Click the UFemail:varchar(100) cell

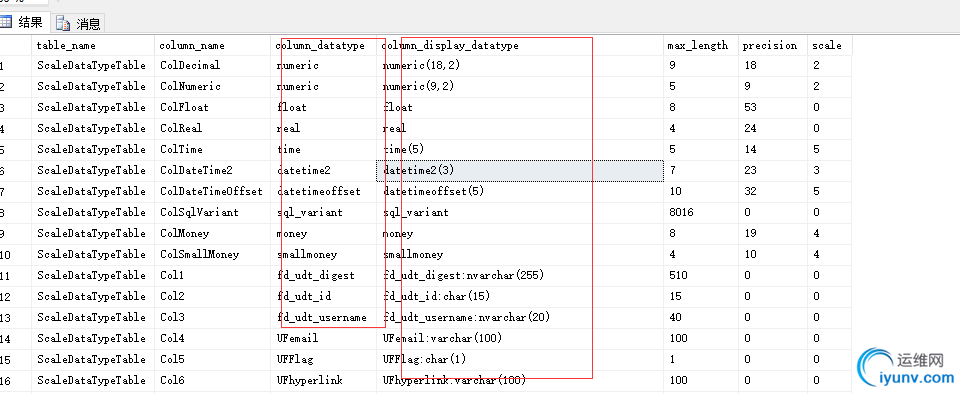click(520, 338)
